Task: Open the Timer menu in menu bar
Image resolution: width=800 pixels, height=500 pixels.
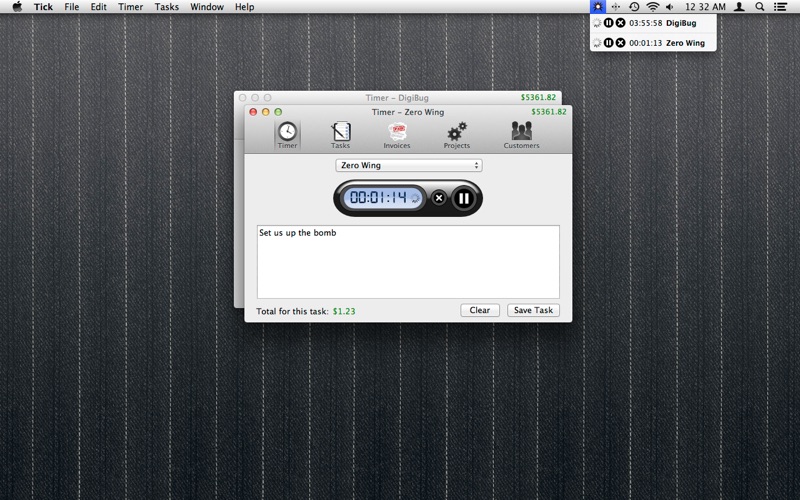Action: (131, 7)
